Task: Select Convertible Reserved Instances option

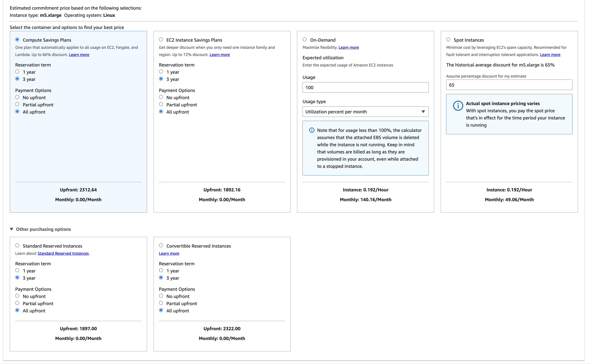Action: [x=161, y=245]
